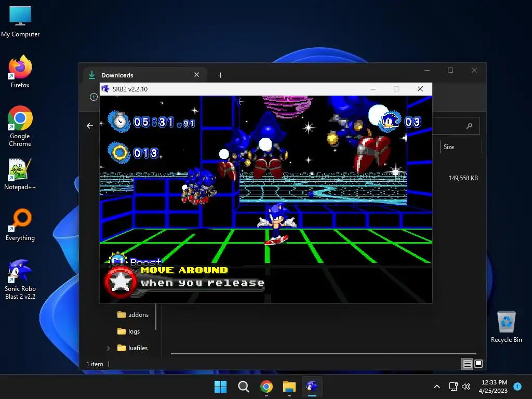Screen dimensions: 532x399
Task: Open the logs folder in the tree
Action: [x=129, y=331]
